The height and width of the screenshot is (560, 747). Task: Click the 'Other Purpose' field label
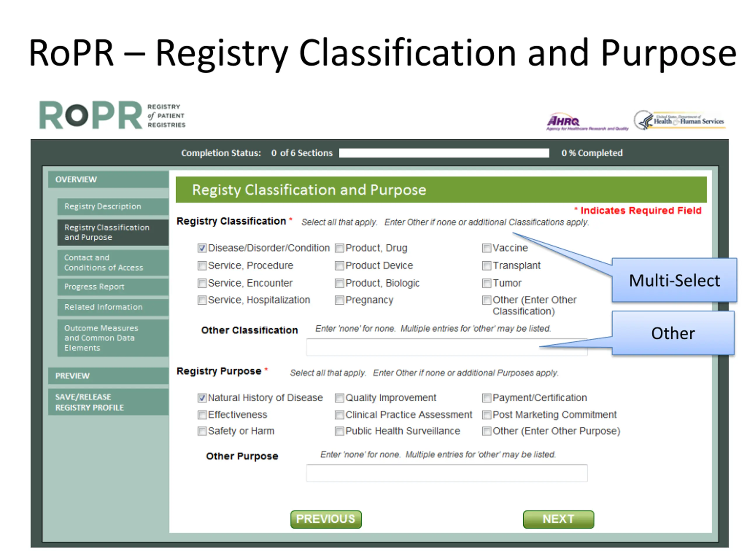click(x=242, y=456)
